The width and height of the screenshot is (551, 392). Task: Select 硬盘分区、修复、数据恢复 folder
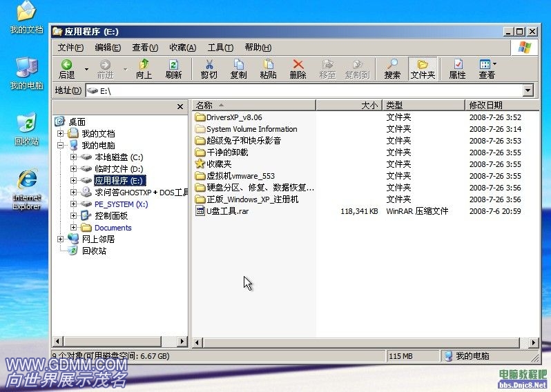260,188
